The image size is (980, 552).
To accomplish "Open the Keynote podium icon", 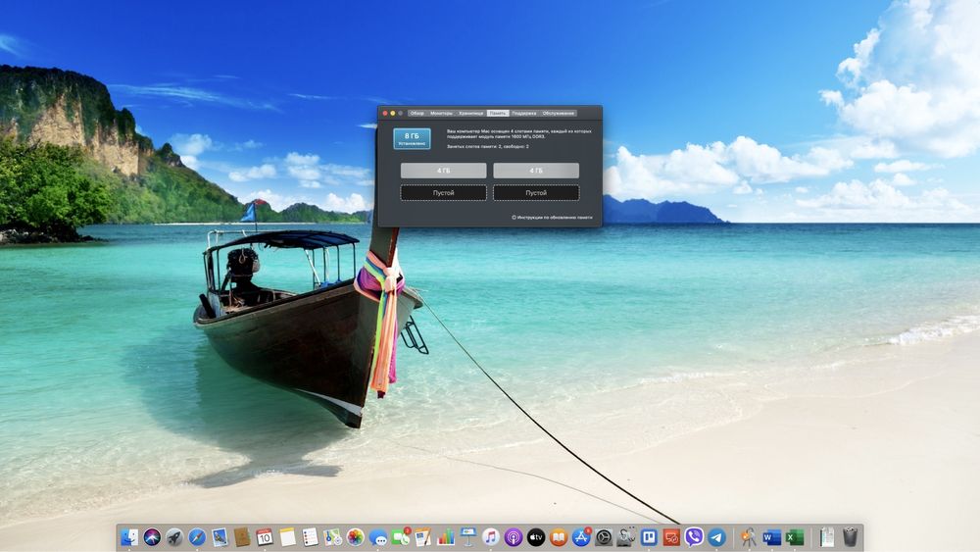I will coord(468,537).
